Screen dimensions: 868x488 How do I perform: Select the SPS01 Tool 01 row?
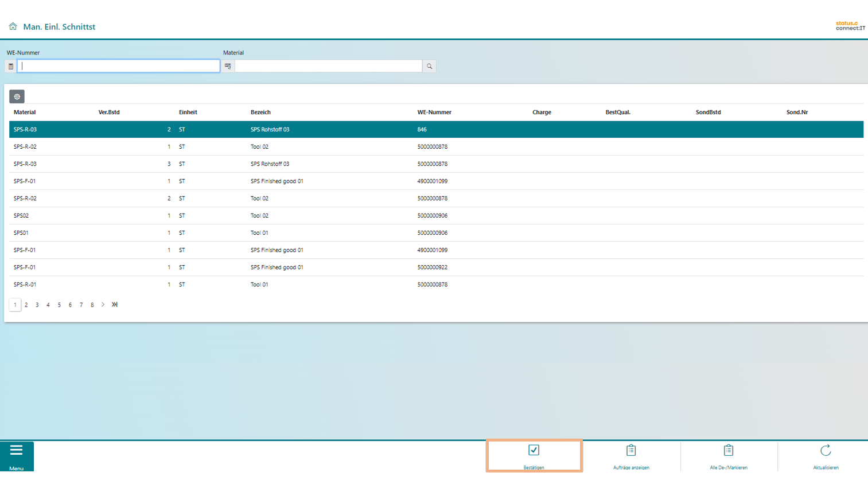229,233
